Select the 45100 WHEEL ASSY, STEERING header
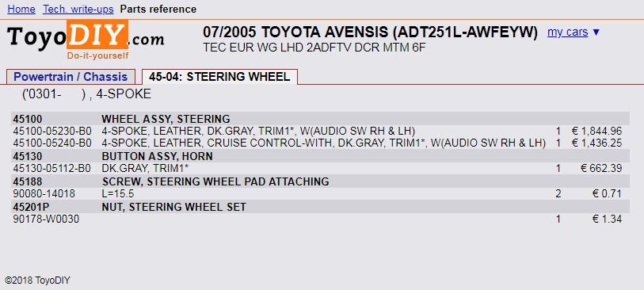 (320, 119)
